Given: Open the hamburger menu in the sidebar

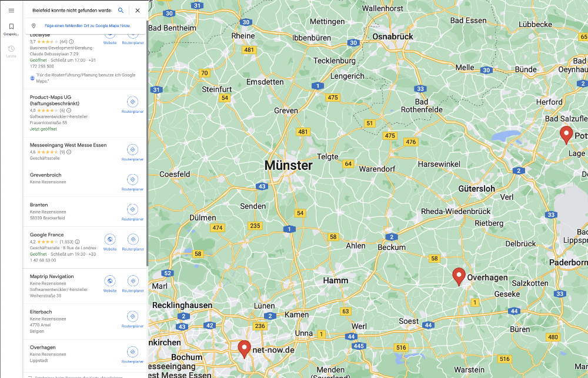Looking at the screenshot, I should coord(11,11).
